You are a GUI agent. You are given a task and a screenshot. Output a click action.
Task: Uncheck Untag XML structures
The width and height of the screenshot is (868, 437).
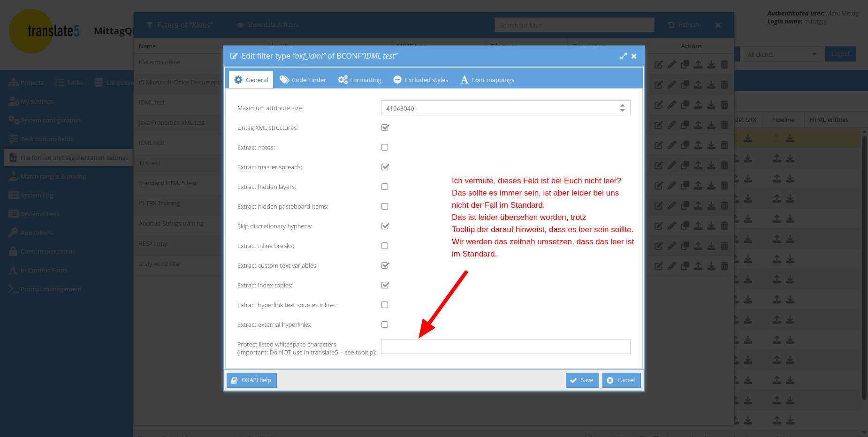coord(385,128)
